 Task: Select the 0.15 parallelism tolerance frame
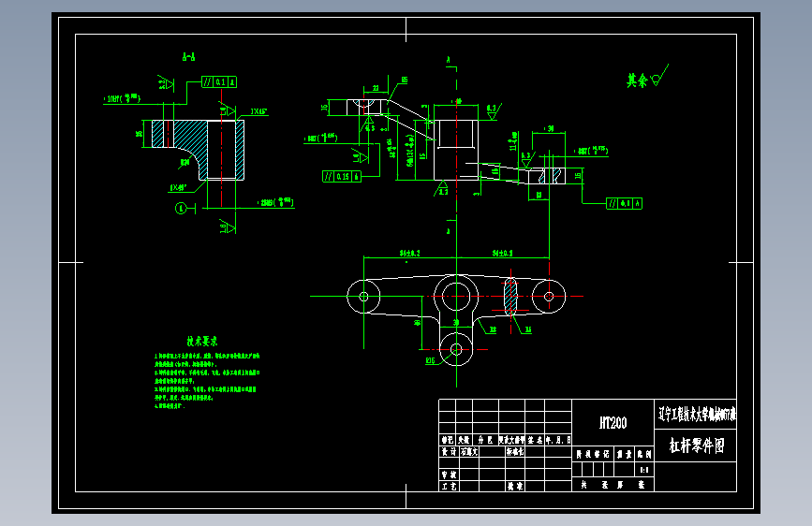tap(341, 177)
